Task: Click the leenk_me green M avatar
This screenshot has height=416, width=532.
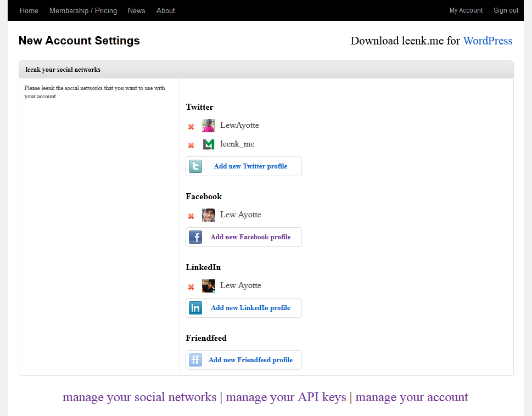Action: point(208,144)
